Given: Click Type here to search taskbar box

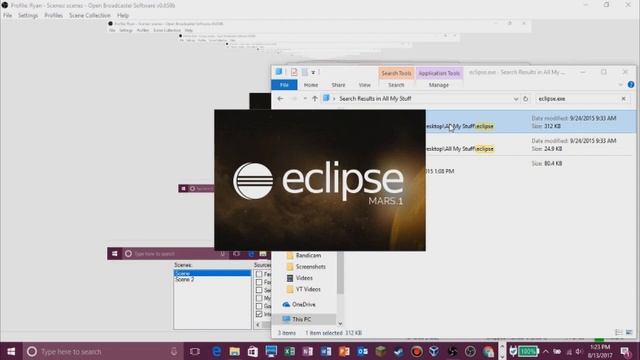Looking at the screenshot, I should pos(102,351).
